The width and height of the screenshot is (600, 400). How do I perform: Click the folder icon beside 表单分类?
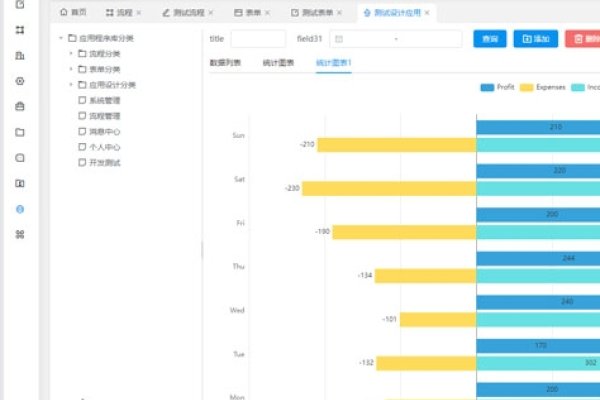pos(82,69)
